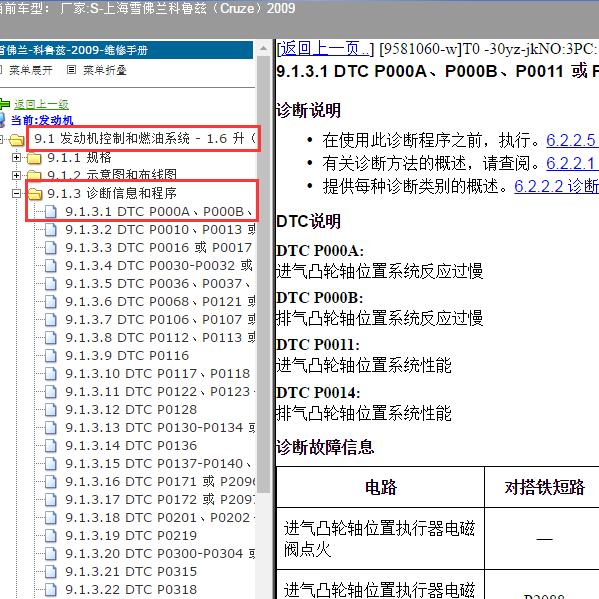Expand the 9.1.2 示意图和布线图 node

click(16, 175)
